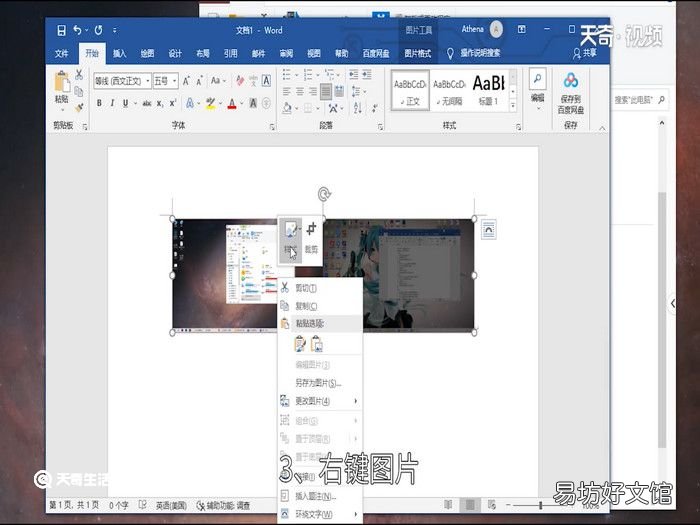Choose 剪切(T) in the context menu

tap(320, 288)
